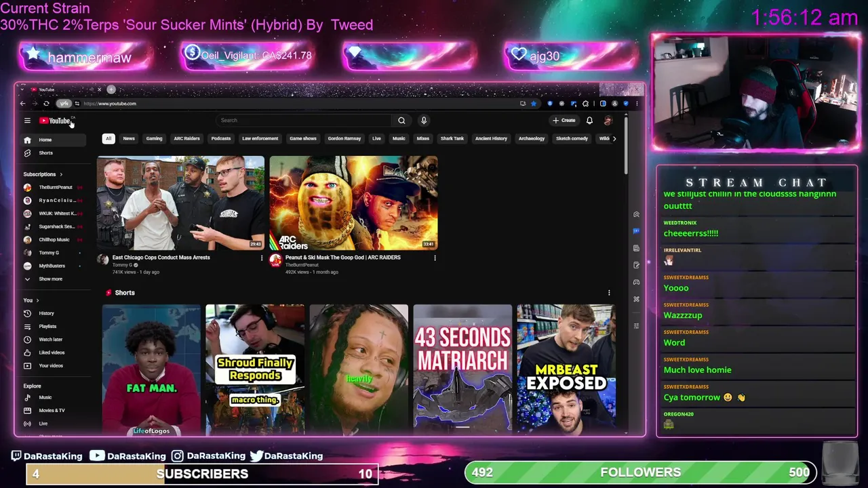Open browser tab search chevron
The height and width of the screenshot is (488, 868).
click(22, 89)
